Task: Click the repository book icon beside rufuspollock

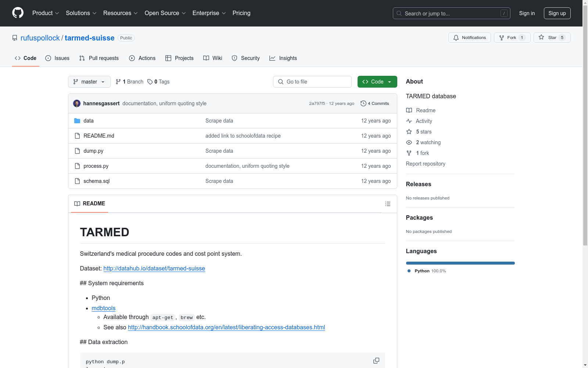Action: (15, 38)
